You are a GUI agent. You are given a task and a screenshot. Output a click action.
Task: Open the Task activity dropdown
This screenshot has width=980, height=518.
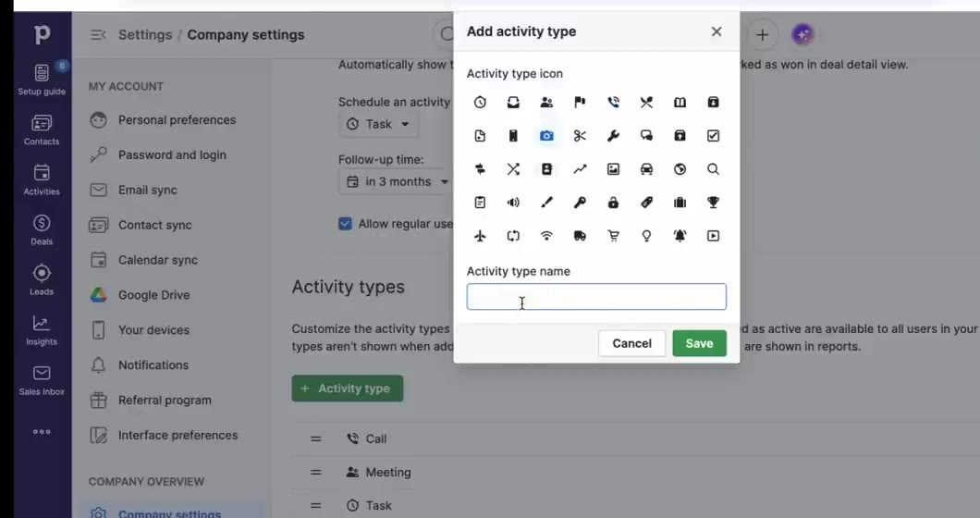click(x=379, y=124)
